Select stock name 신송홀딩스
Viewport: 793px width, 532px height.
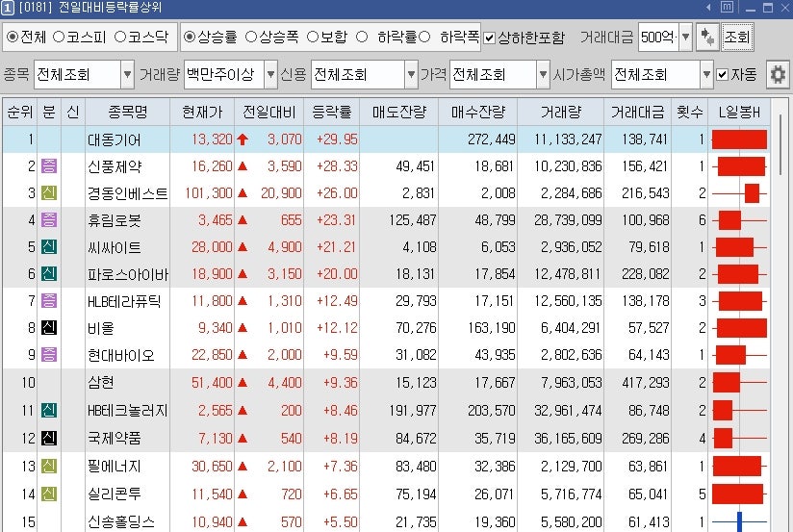(121, 521)
